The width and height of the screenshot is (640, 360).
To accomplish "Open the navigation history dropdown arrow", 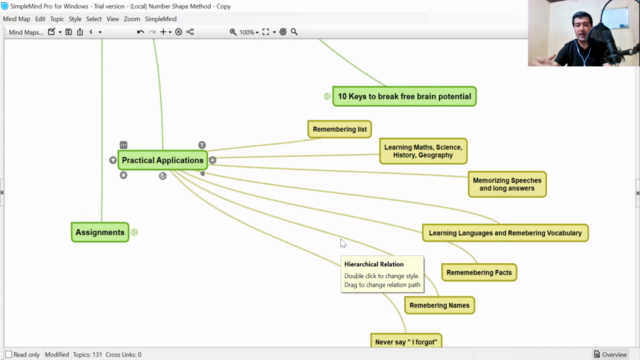I will 100,32.
